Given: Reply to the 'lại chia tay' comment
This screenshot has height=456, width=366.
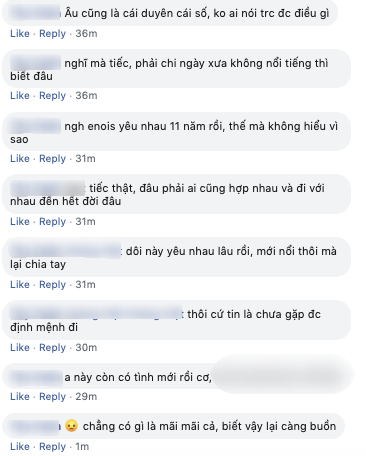Looking at the screenshot, I should click(52, 285).
